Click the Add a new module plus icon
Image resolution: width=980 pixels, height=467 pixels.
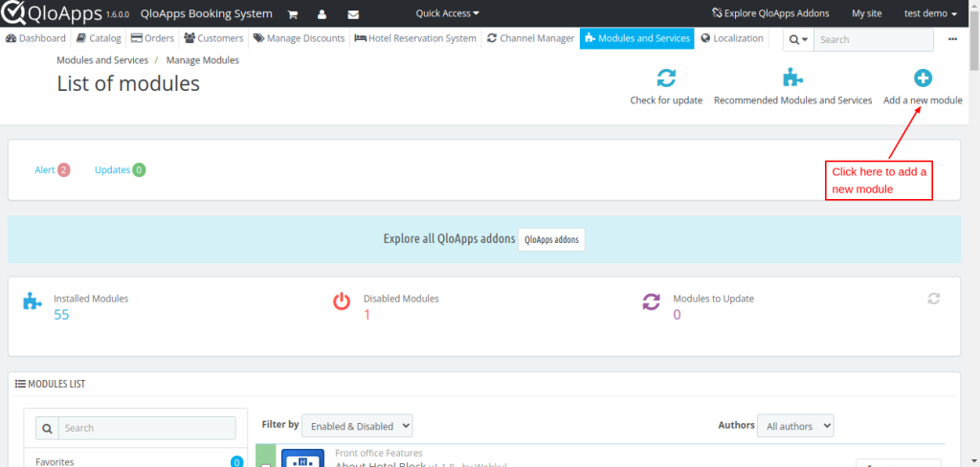[x=923, y=78]
